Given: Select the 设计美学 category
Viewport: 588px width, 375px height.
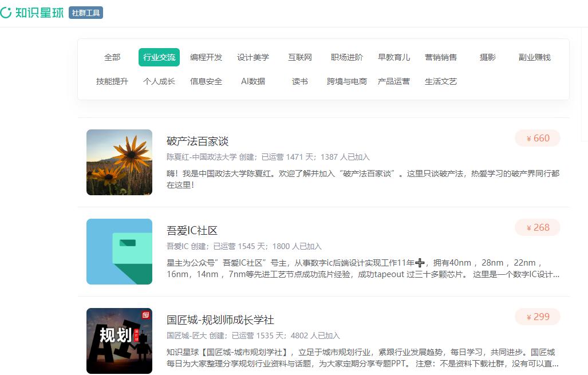Looking at the screenshot, I should (x=252, y=57).
